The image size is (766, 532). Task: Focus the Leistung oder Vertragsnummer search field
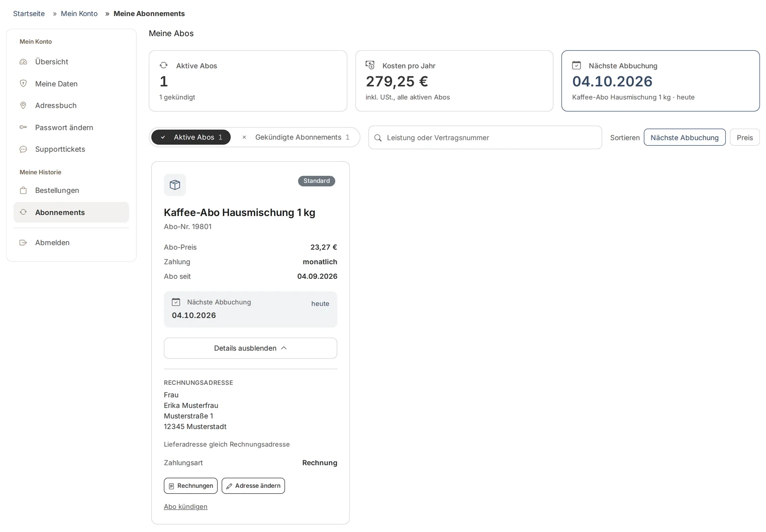pos(485,138)
